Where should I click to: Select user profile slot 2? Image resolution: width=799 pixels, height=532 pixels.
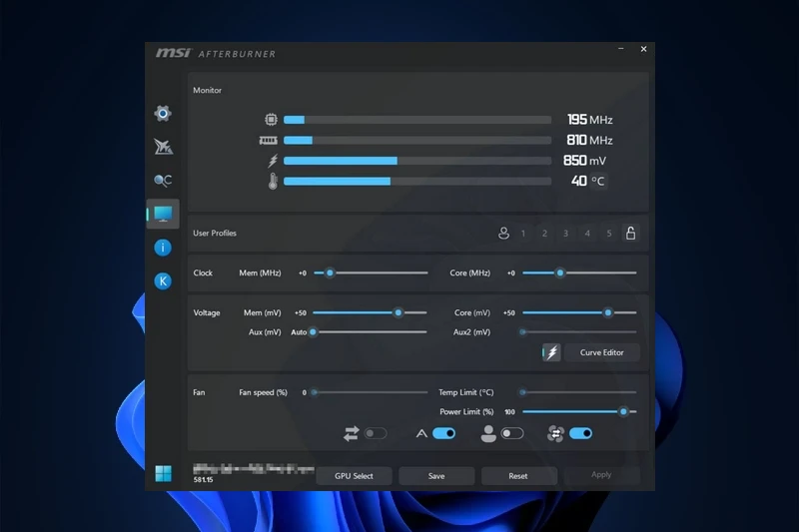point(544,234)
